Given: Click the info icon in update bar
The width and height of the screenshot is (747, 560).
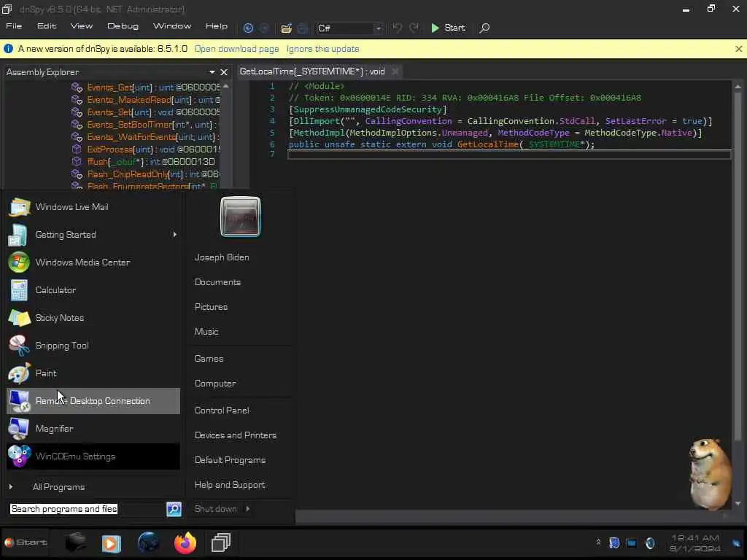Looking at the screenshot, I should 9,49.
